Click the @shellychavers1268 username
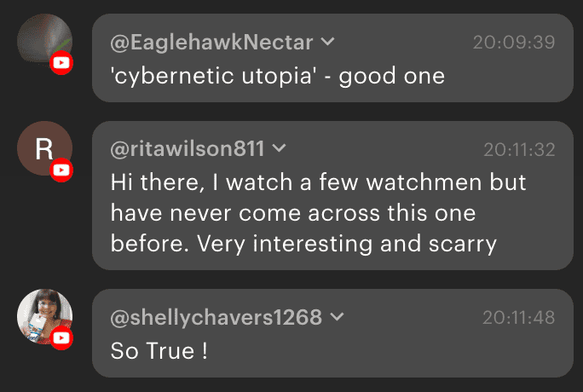583x392 pixels. (216, 318)
